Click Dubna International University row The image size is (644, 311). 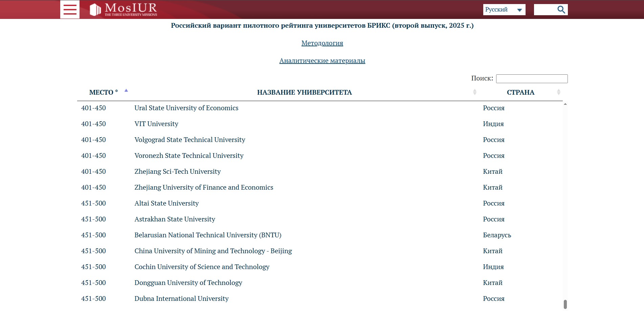tap(181, 298)
